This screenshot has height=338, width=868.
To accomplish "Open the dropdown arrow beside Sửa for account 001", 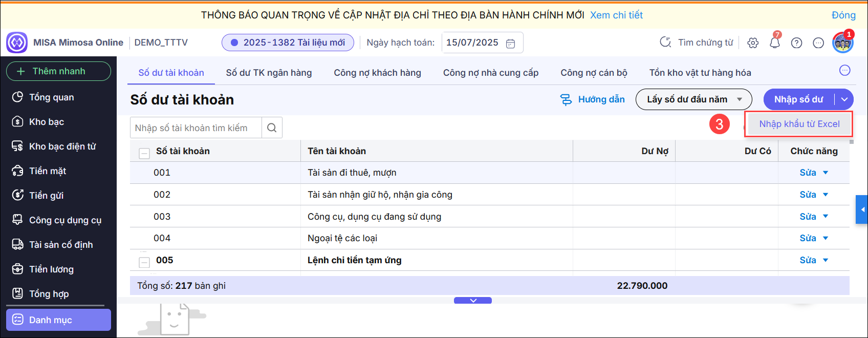I will pos(826,173).
